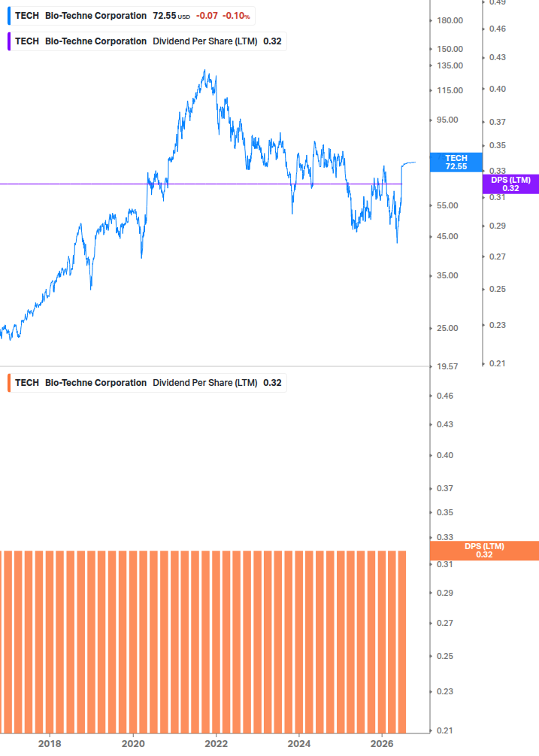Click the orange Dividend Per Share color bar

pos(9,383)
